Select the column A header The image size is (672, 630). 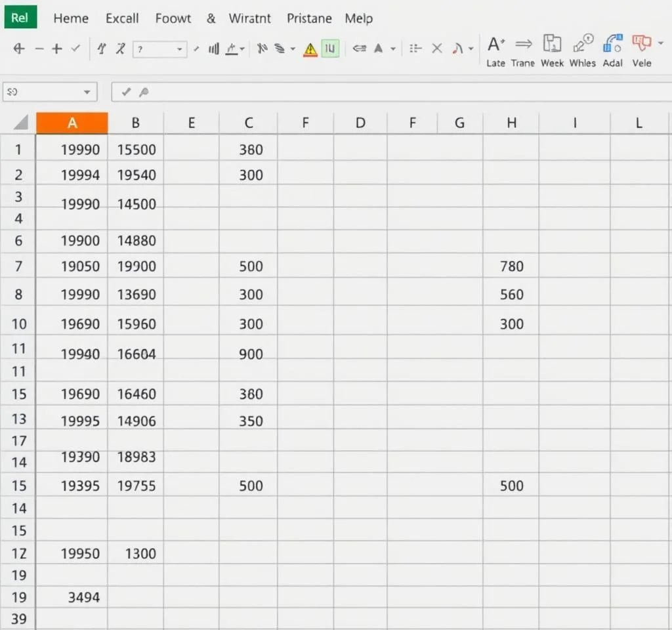point(72,123)
